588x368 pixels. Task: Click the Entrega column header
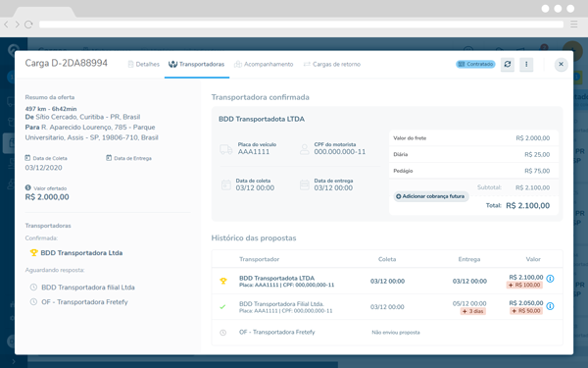tap(469, 259)
